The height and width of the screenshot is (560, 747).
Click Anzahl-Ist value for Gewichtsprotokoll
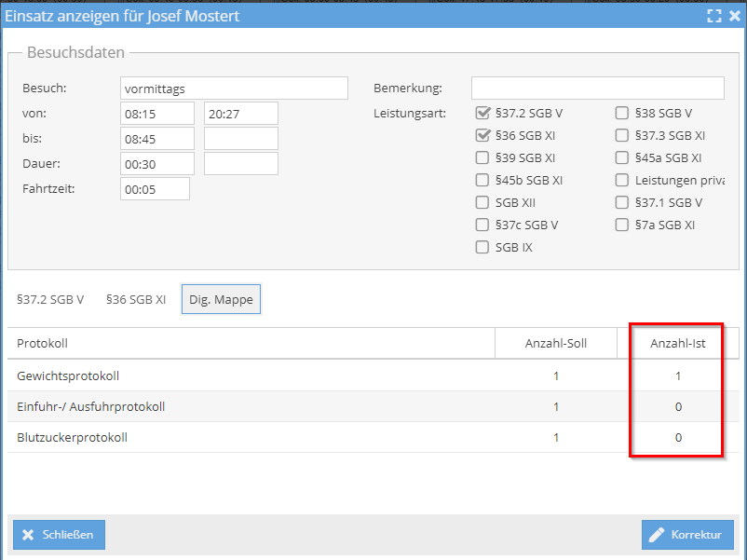pos(678,376)
